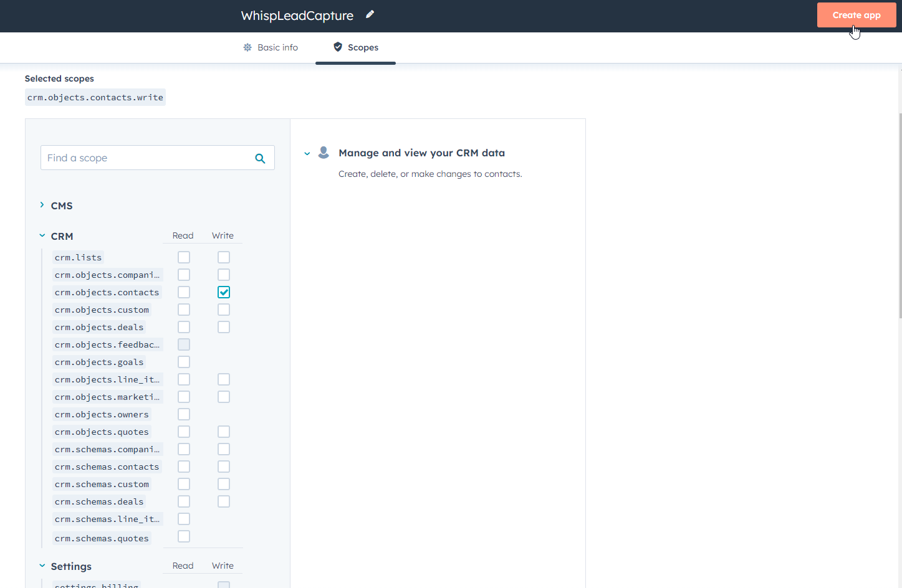
Task: Expand the CMS scope group
Action: pos(42,205)
